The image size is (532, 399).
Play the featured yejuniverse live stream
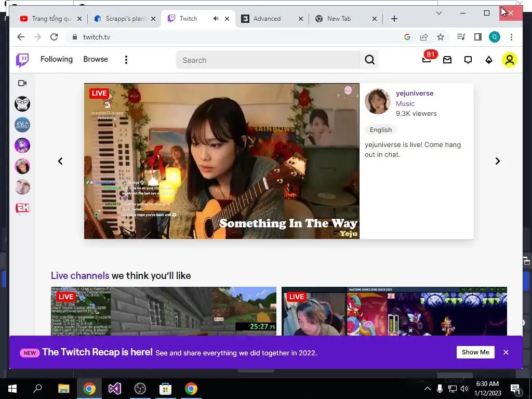point(222,161)
